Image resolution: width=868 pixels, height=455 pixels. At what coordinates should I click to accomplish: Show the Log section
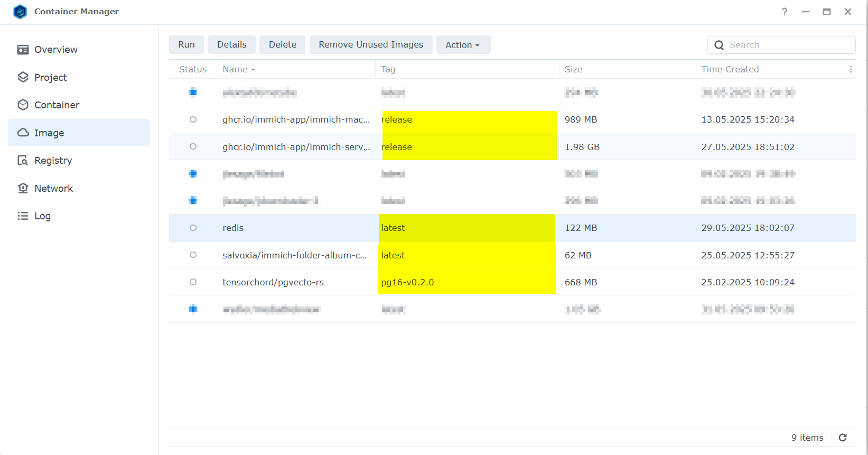tap(79, 216)
